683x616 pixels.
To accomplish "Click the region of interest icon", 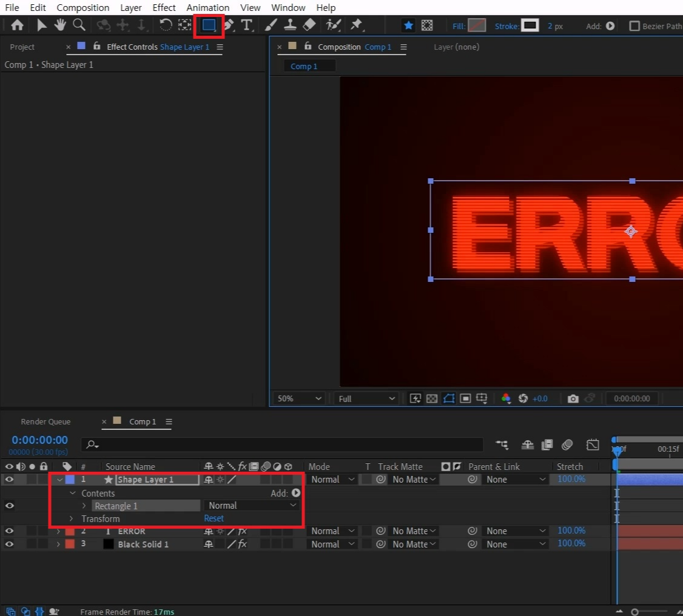I will point(465,399).
